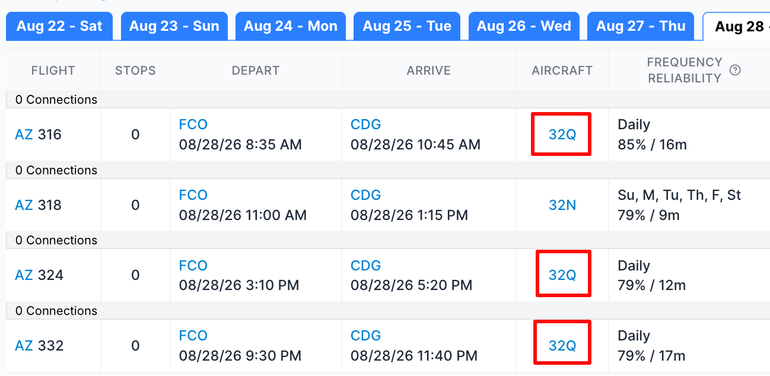Open the AZ airline link for flight 318
This screenshot has width=770, height=376.
[24, 205]
